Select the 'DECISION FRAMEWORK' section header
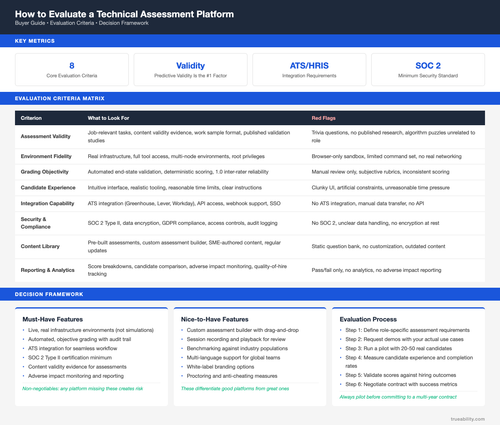This screenshot has width=500, height=425. 49,294
